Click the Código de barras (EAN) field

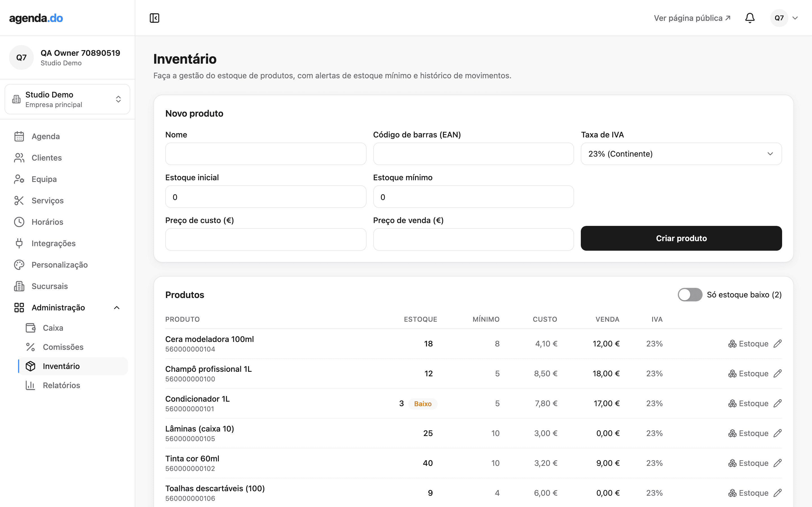pyautogui.click(x=473, y=154)
